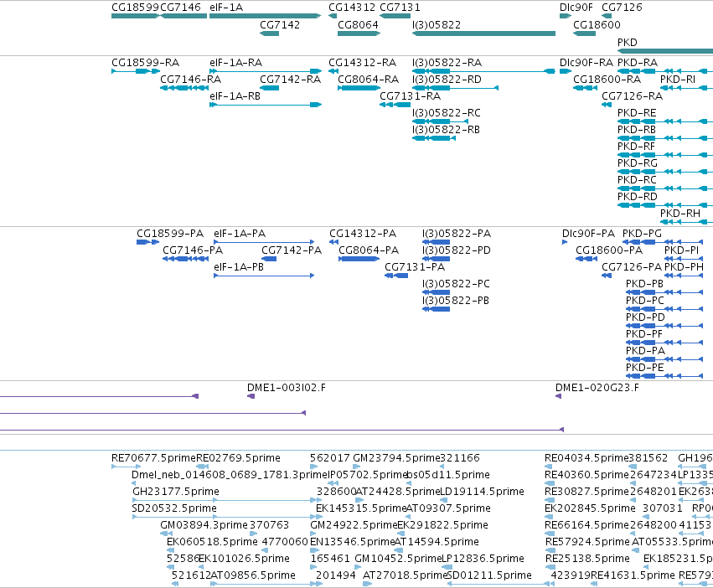Open protein CG14312-PA
Image resolution: width=713 pixels, height=588 pixels.
363,234
